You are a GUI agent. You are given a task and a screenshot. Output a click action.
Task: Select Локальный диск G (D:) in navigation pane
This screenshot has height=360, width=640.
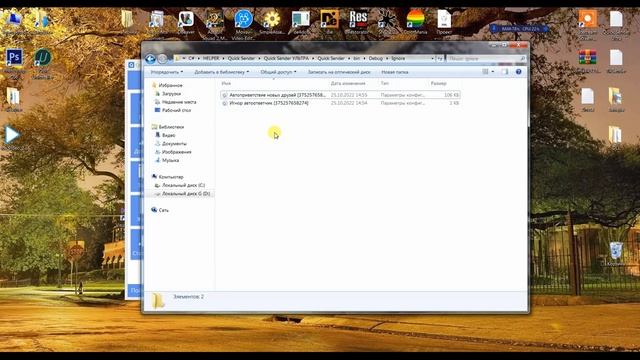(x=186, y=193)
